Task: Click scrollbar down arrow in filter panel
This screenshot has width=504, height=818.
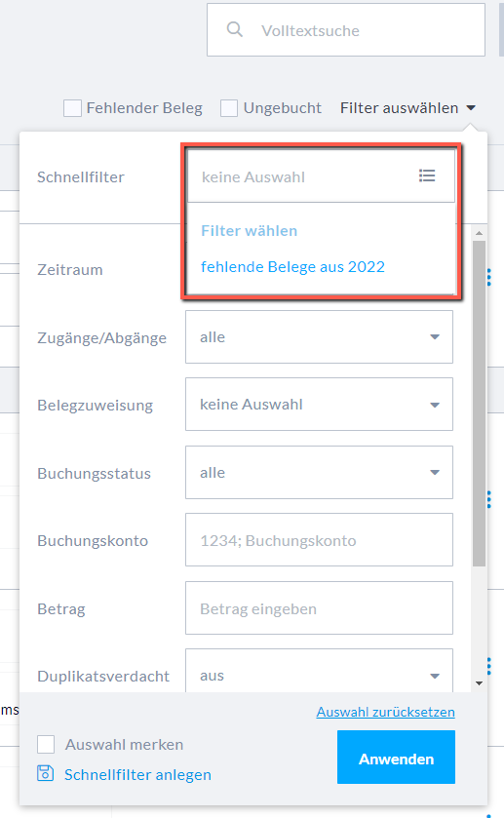Action: tap(479, 683)
